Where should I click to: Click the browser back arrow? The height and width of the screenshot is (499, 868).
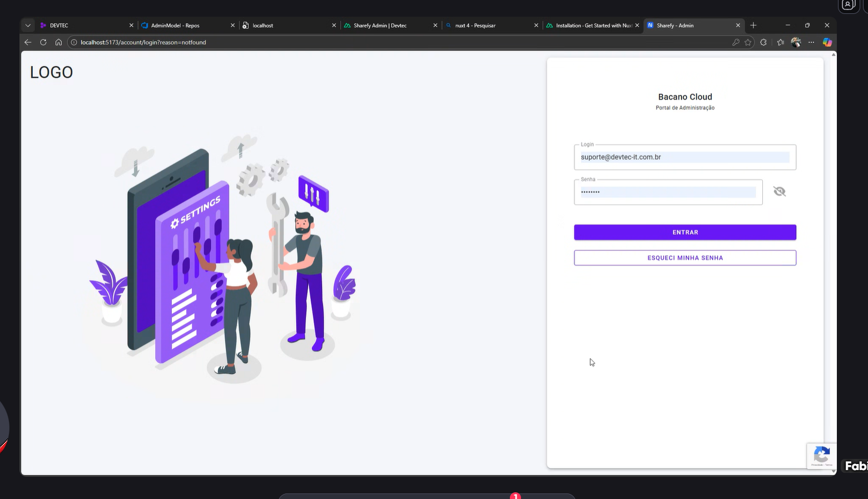(28, 42)
